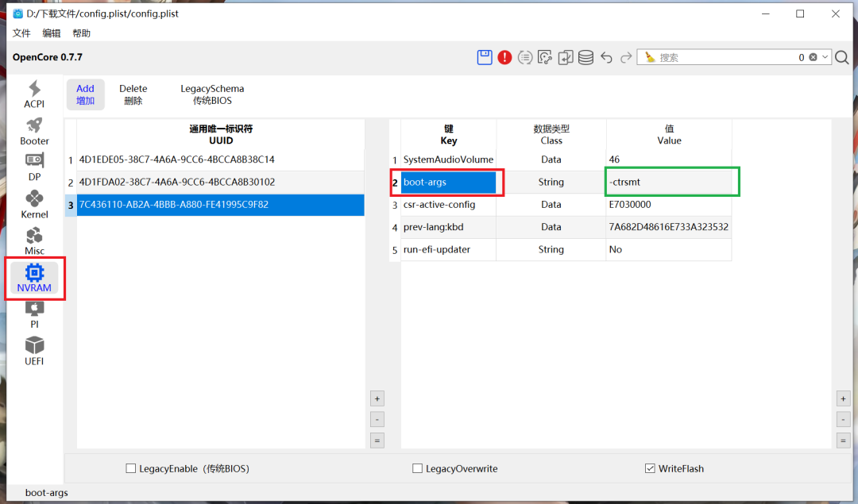The height and width of the screenshot is (504, 858).
Task: Click the search input field
Action: point(723,57)
